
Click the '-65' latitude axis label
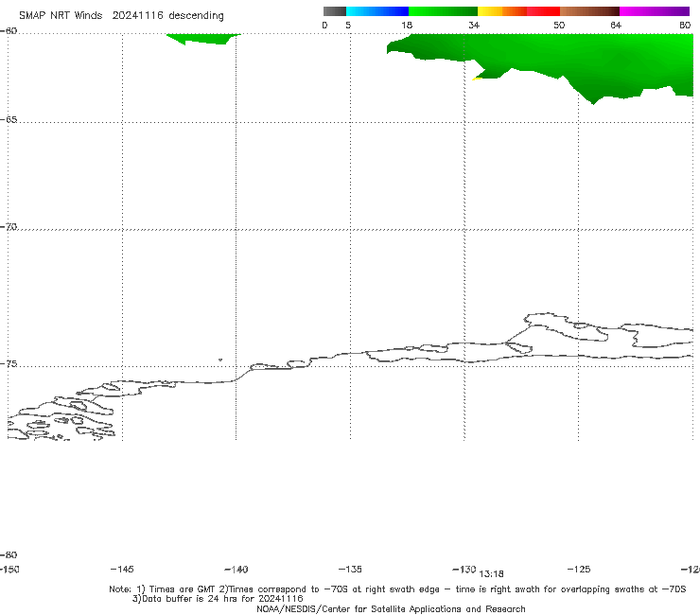(x=9, y=119)
